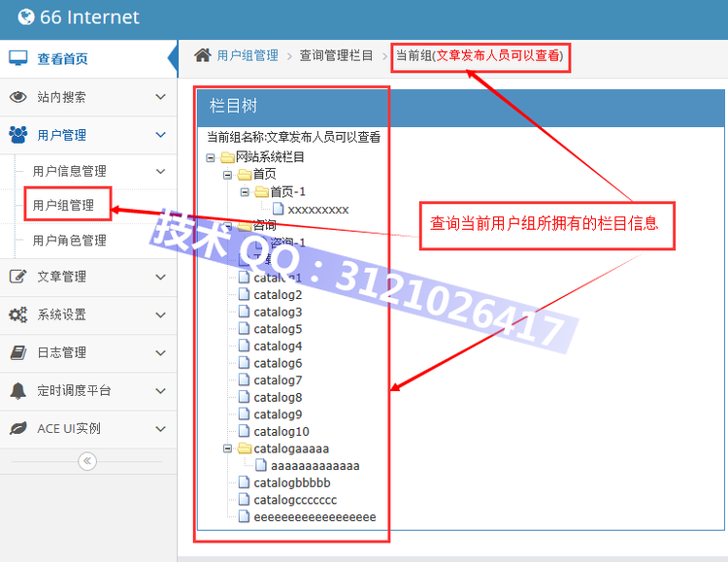728x562 pixels.
Task: Select the catalog4 tree item
Action: [x=278, y=346]
